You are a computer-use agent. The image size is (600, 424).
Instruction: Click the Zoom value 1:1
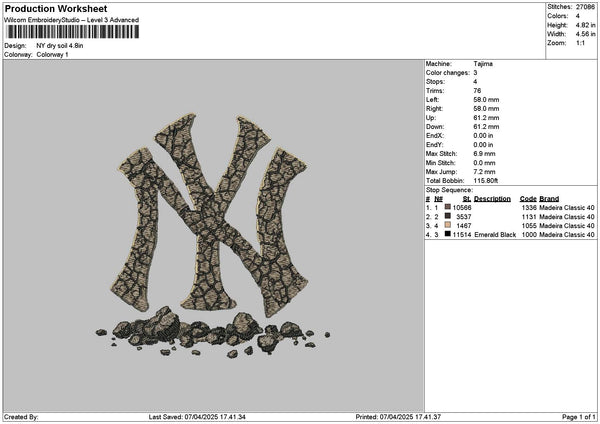580,43
